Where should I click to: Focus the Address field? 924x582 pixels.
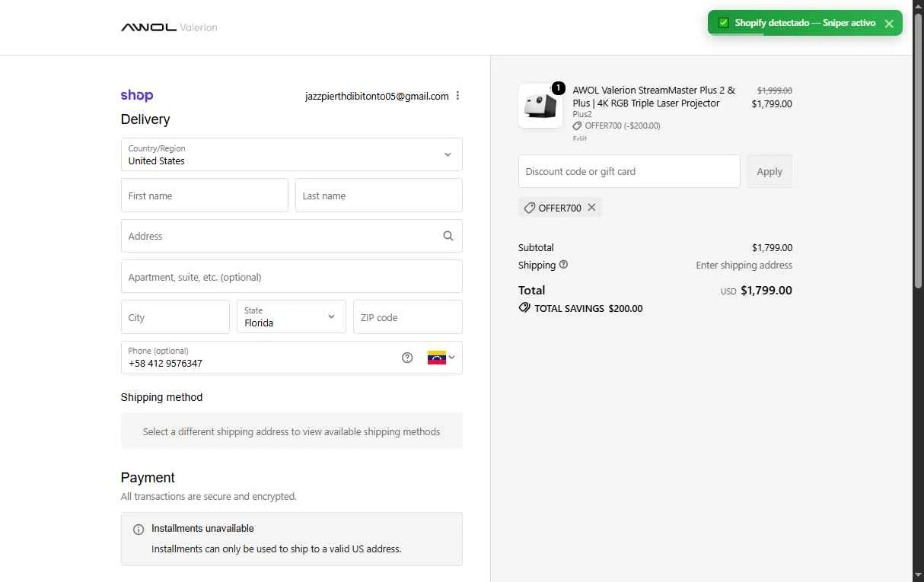click(292, 236)
